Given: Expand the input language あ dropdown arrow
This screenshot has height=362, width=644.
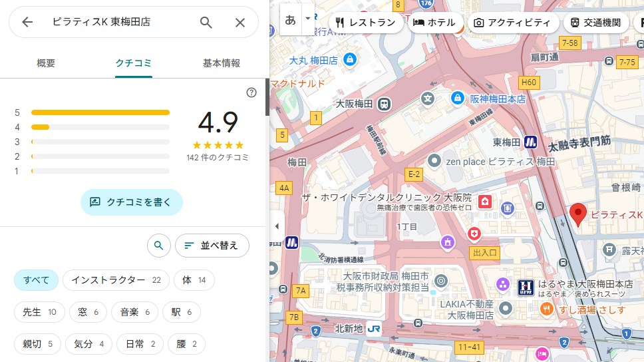Looking at the screenshot, I should tap(307, 19).
